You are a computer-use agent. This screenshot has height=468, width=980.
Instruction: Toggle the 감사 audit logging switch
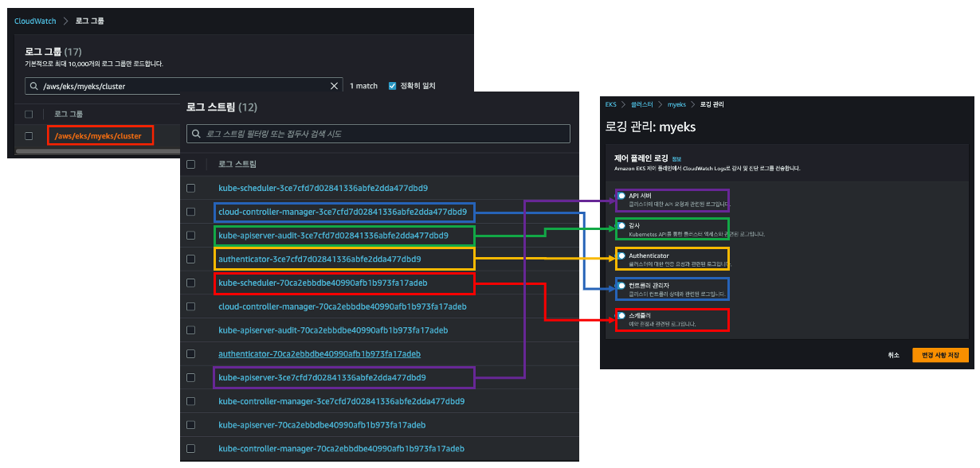621,225
